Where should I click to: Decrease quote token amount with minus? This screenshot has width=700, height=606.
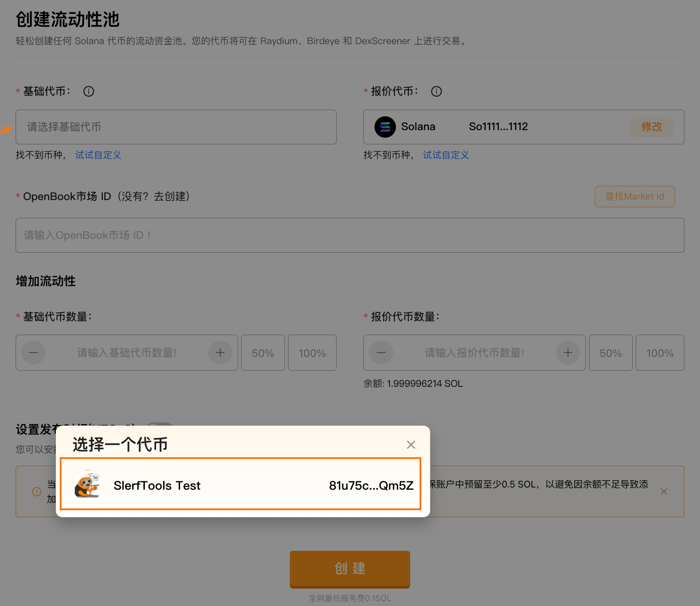tap(381, 353)
